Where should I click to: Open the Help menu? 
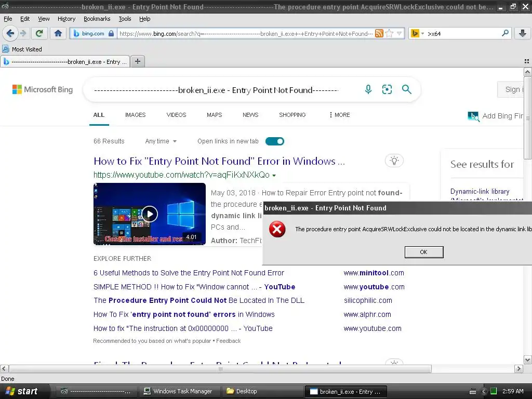coord(145,19)
